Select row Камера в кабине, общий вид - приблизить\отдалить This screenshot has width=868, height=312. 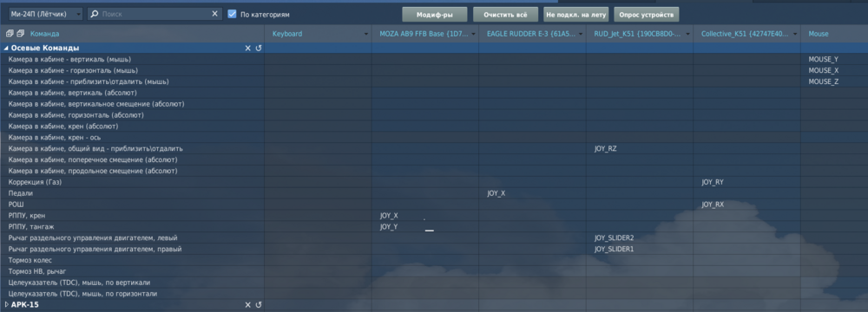[132, 149]
